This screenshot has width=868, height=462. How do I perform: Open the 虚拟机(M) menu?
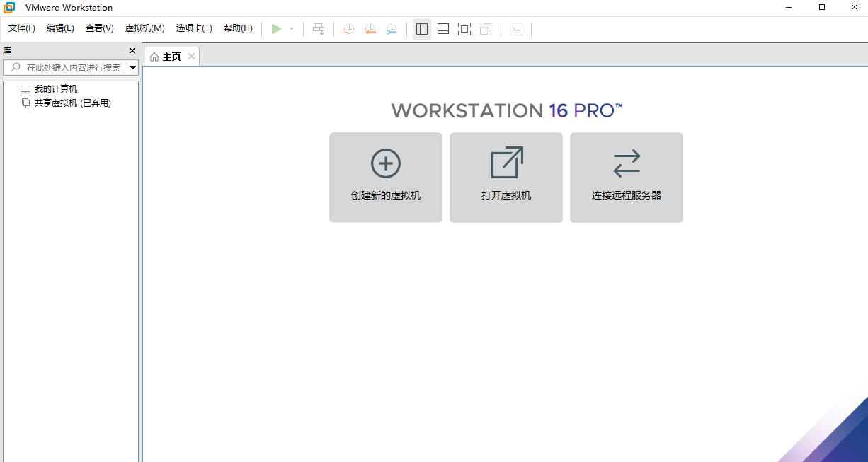pyautogui.click(x=144, y=28)
